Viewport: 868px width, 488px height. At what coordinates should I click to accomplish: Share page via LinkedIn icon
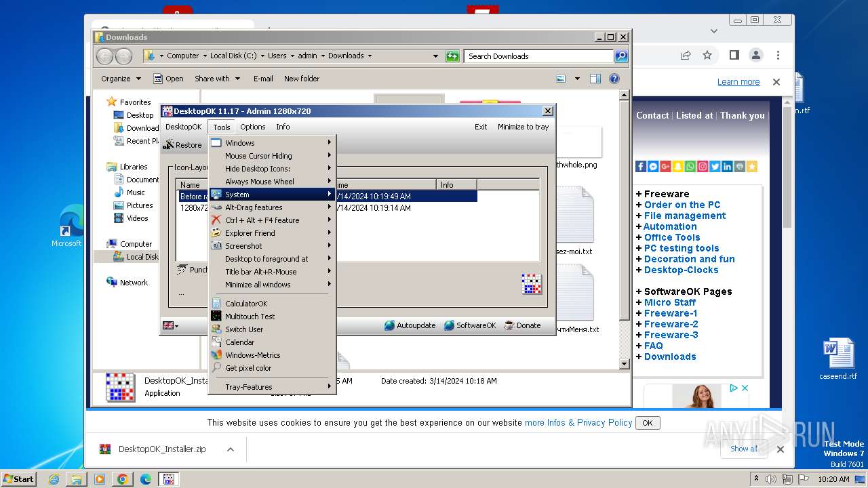(x=727, y=166)
